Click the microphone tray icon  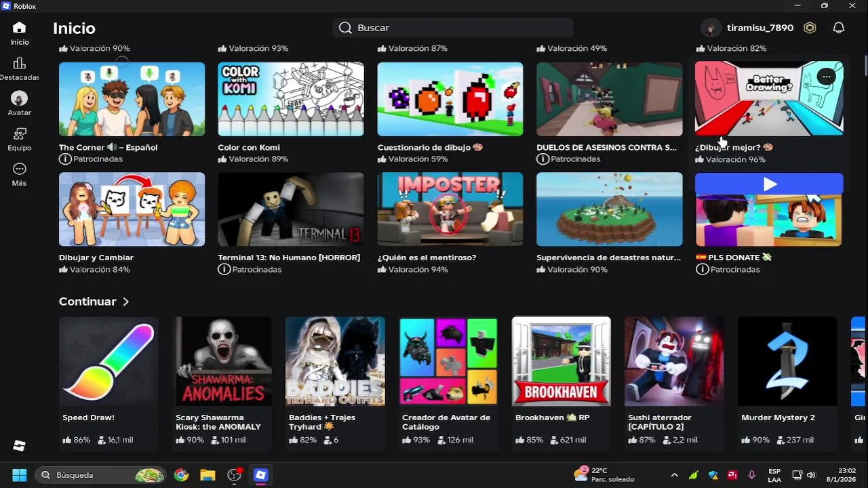pyautogui.click(x=751, y=475)
